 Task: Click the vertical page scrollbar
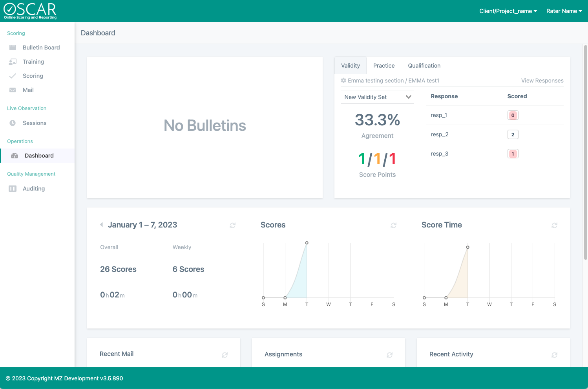(x=585, y=152)
